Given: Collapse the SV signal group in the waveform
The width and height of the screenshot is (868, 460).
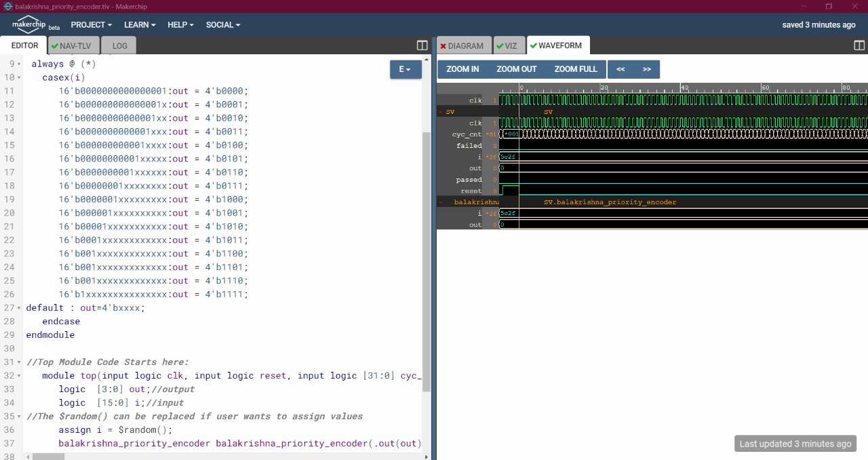Looking at the screenshot, I should point(441,111).
